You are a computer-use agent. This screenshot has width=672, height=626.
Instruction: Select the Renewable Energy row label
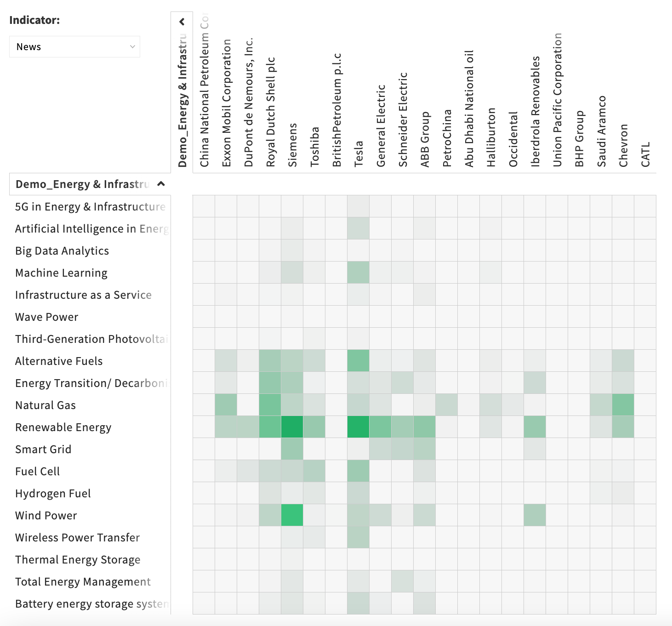[63, 427]
